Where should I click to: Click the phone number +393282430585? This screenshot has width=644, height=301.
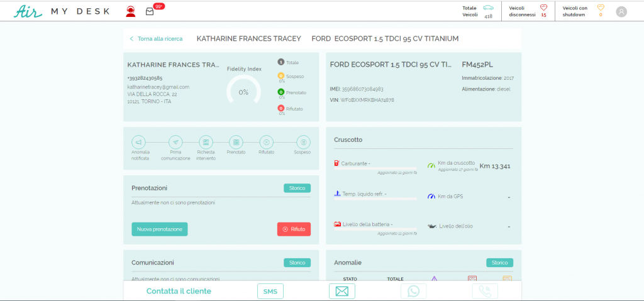pos(145,78)
